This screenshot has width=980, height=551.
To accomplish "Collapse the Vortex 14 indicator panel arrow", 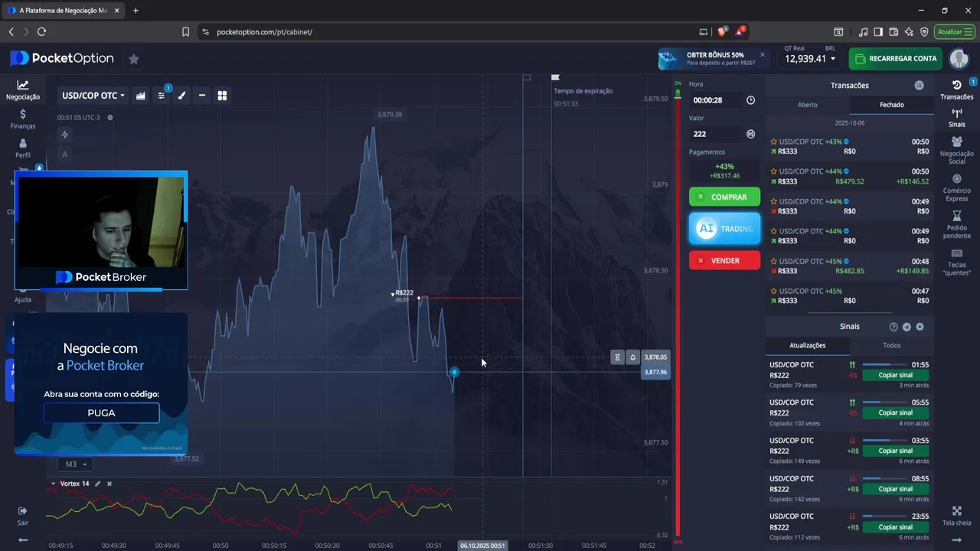I will point(53,484).
